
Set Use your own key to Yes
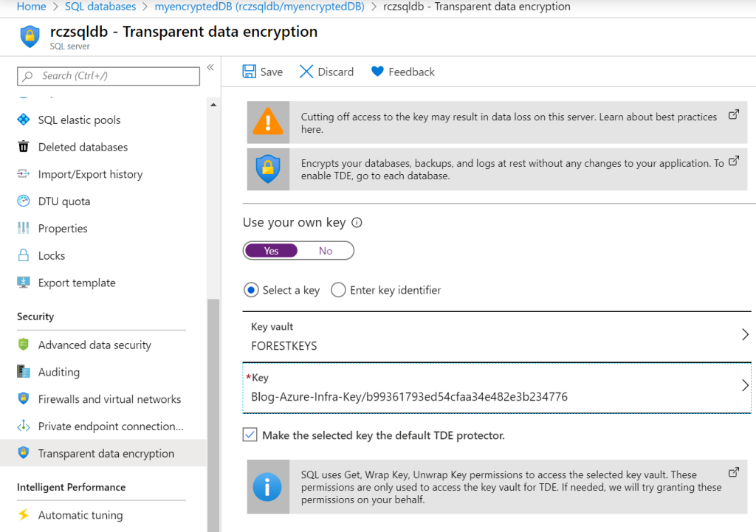[x=271, y=251]
